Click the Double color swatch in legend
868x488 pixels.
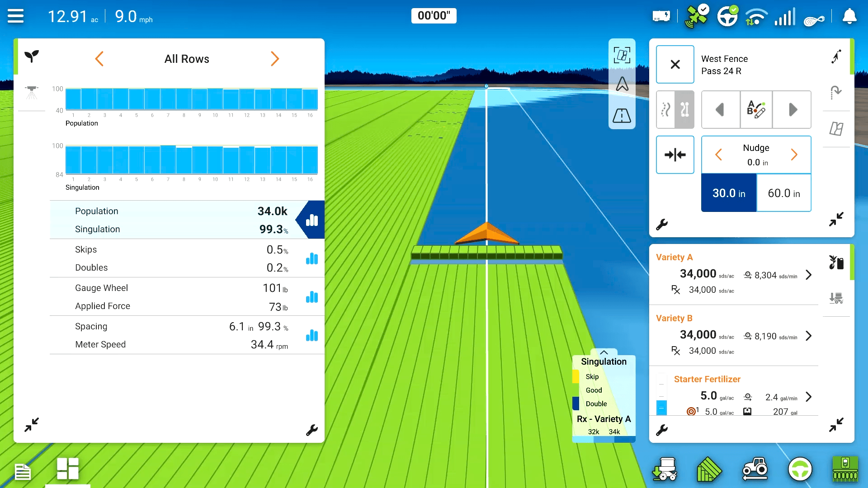coord(576,404)
